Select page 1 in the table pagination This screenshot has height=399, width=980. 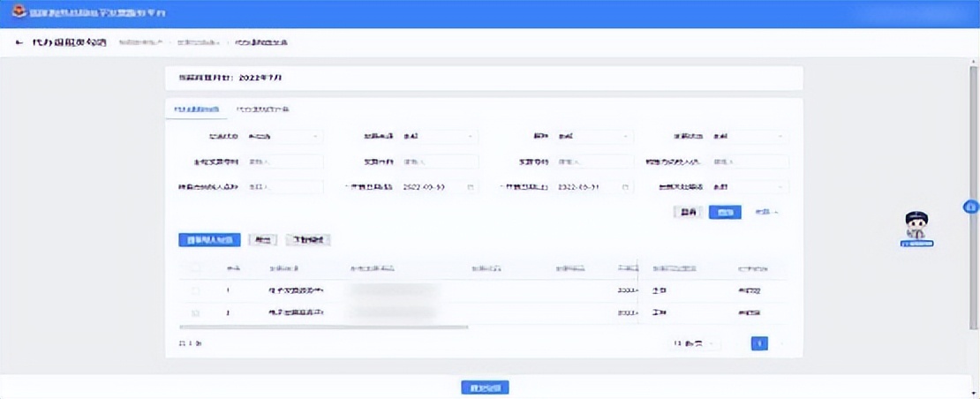(x=759, y=343)
